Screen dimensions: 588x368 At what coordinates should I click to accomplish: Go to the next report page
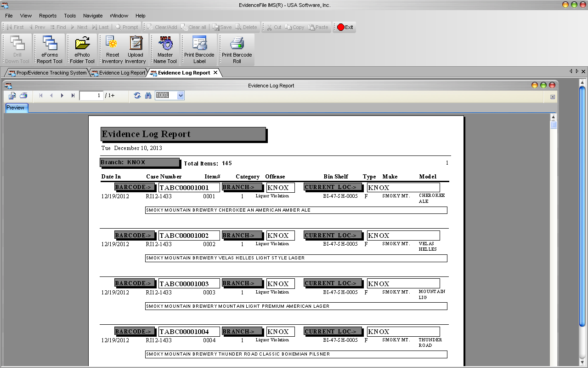point(62,96)
